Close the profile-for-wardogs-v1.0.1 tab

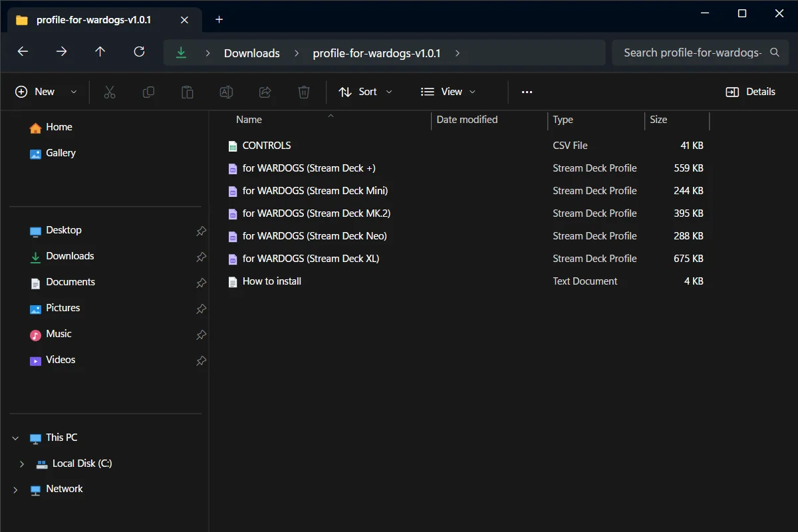pos(184,20)
